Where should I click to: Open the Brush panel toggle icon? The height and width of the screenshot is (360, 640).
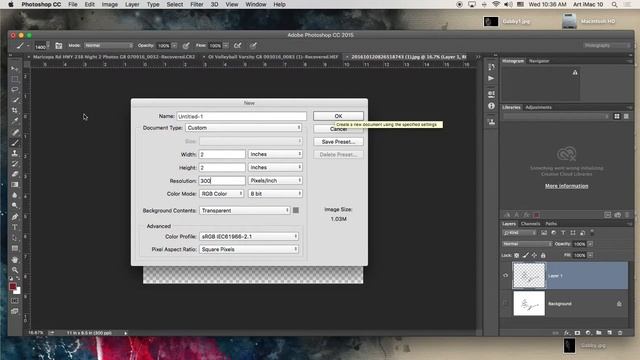click(58, 46)
